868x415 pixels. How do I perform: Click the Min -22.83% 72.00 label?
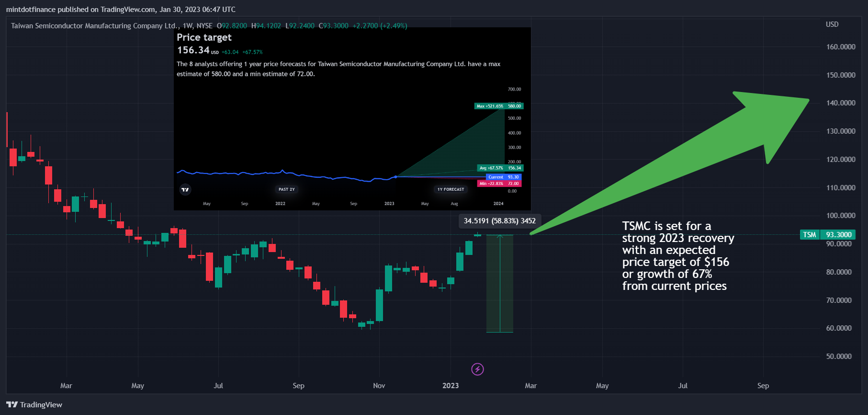(500, 183)
